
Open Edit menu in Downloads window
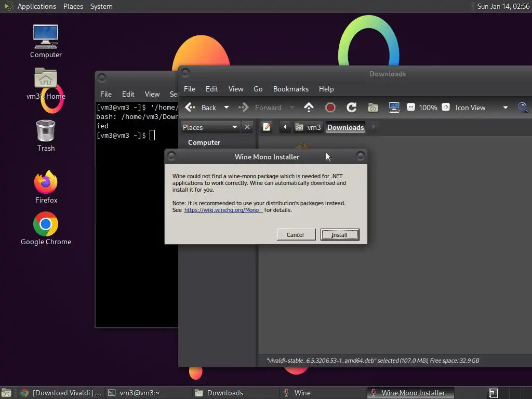click(x=212, y=89)
